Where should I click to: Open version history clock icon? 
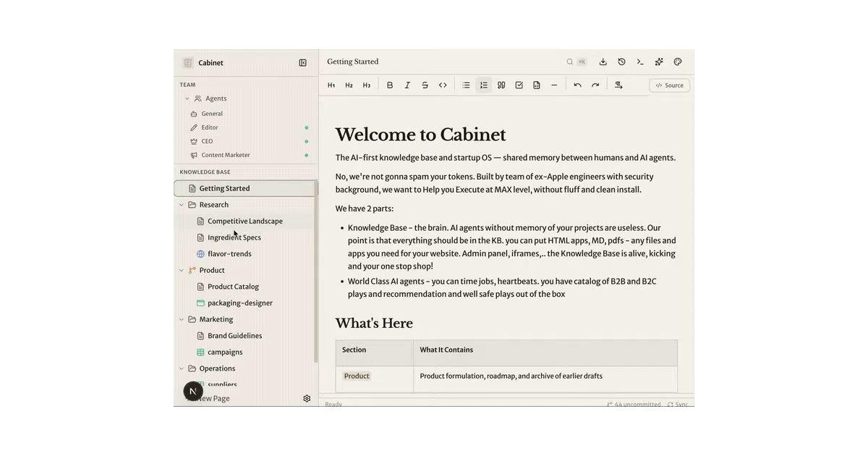pos(621,62)
